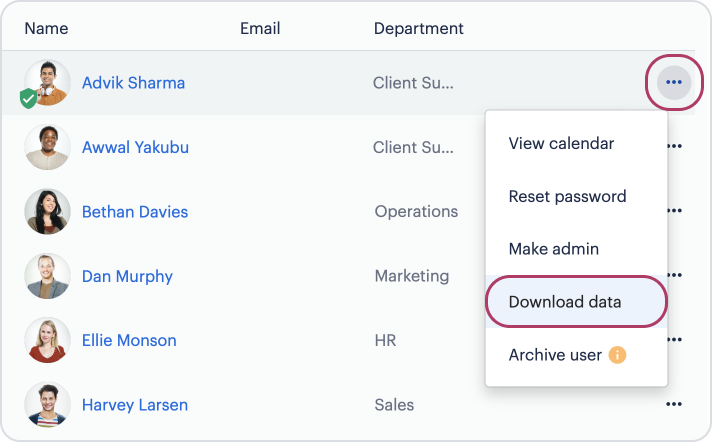Click Bethan Davies's avatar photo
Screen dimensions: 712x442
pos(47,212)
